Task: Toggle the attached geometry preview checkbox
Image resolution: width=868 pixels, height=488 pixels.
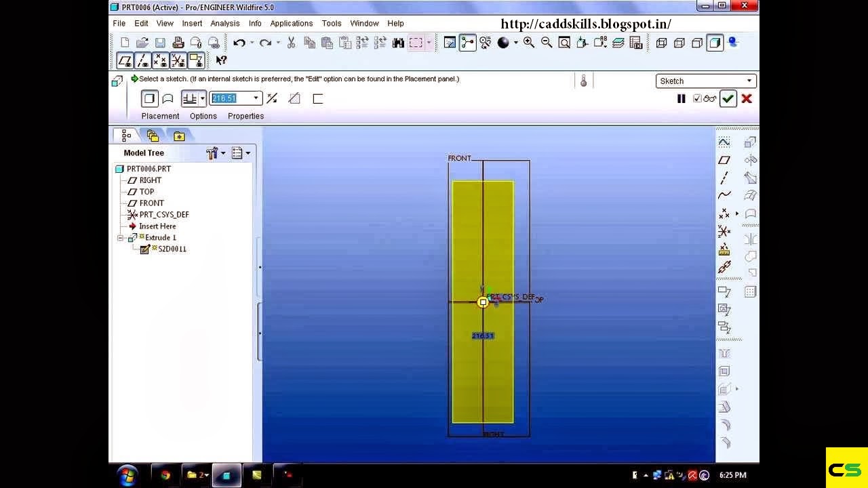Action: coord(697,98)
